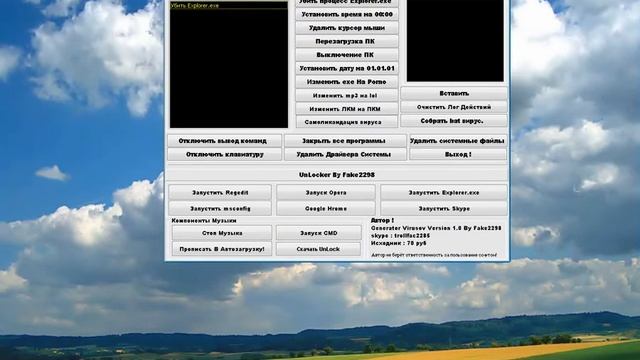Image resolution: width=640 pixels, height=360 pixels.
Task: Click the disclaimer line 'Автор не берёт ответственность'
Action: pos(434,255)
